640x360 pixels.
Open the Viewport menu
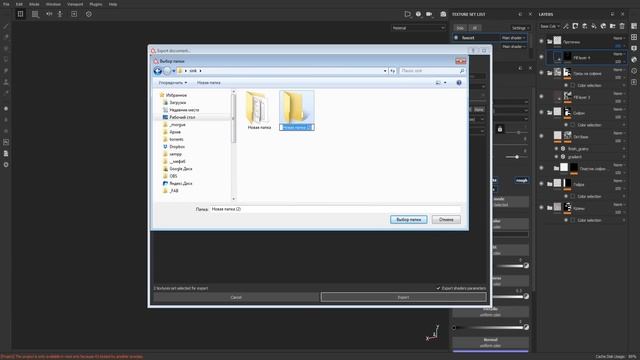tap(75, 4)
